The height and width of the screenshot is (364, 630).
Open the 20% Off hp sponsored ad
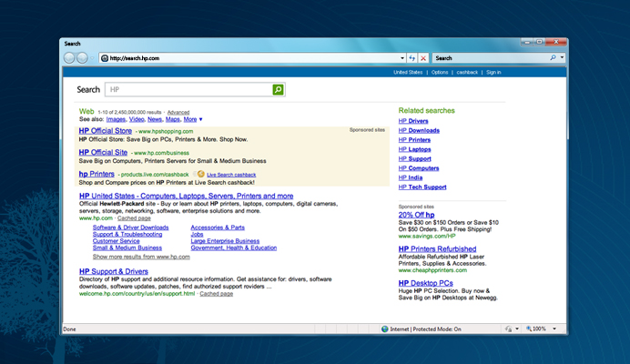point(417,215)
